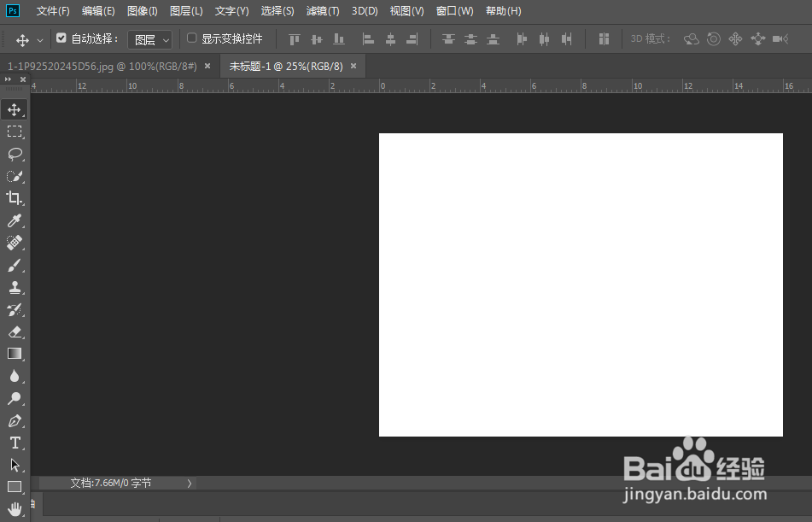Select the Dodge tool
Image resolution: width=812 pixels, height=522 pixels.
tap(15, 398)
